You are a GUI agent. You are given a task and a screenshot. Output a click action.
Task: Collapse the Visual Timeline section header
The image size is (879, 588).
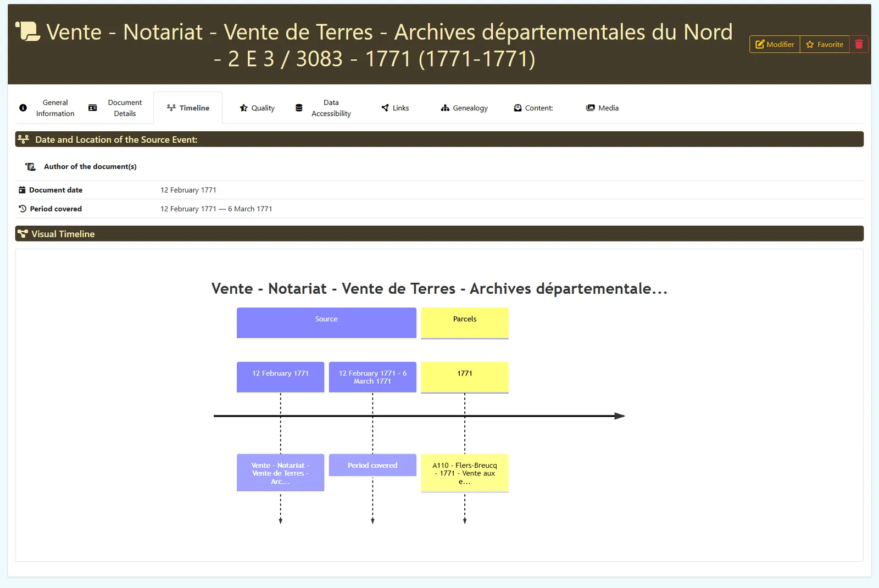tap(439, 234)
